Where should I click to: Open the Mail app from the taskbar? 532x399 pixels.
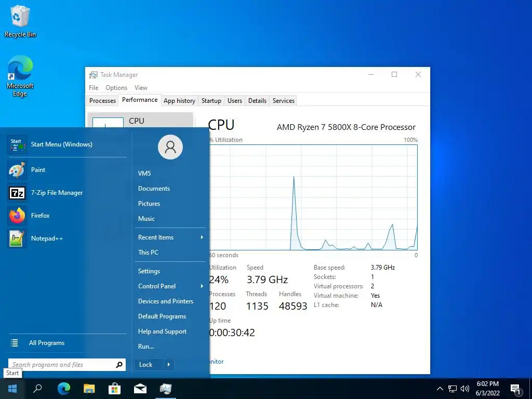click(140, 389)
